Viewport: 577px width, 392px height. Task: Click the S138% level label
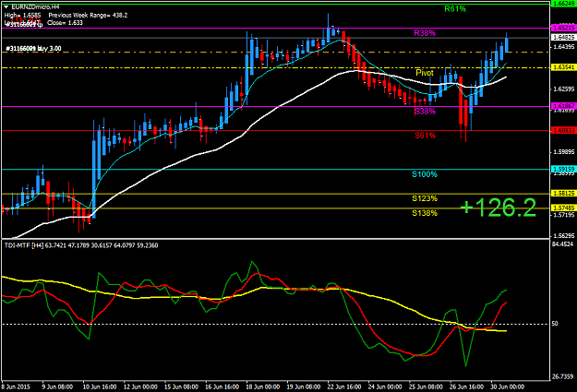click(x=425, y=213)
